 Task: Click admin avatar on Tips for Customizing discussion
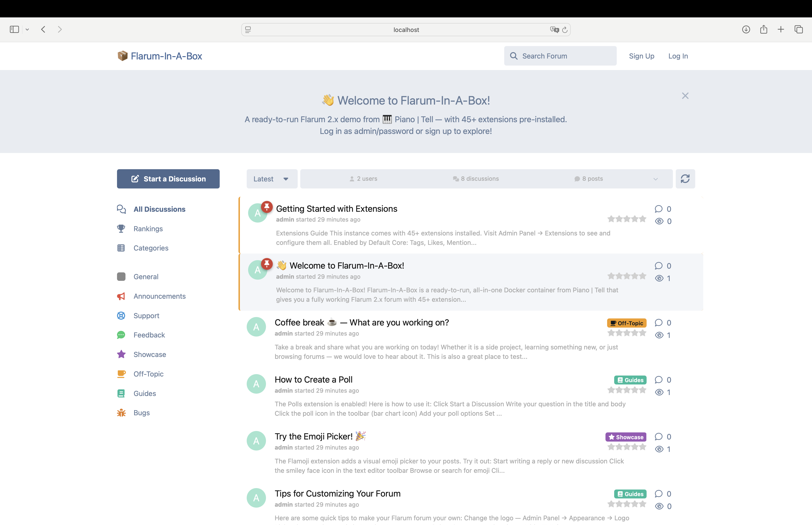tap(256, 498)
